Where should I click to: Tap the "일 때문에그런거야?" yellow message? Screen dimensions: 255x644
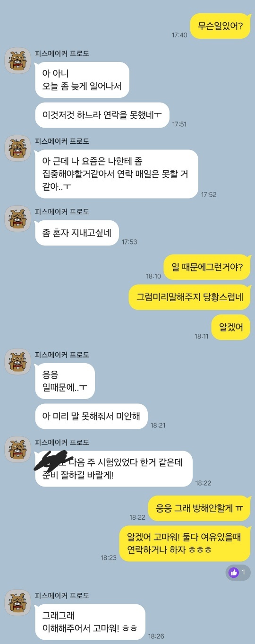(x=207, y=267)
